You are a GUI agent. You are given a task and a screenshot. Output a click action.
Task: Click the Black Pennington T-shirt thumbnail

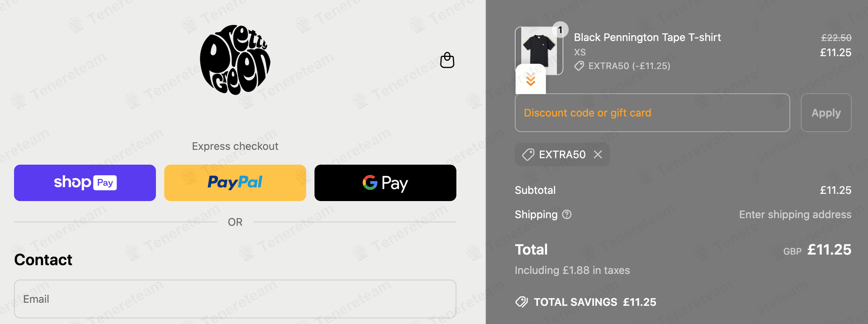[539, 49]
